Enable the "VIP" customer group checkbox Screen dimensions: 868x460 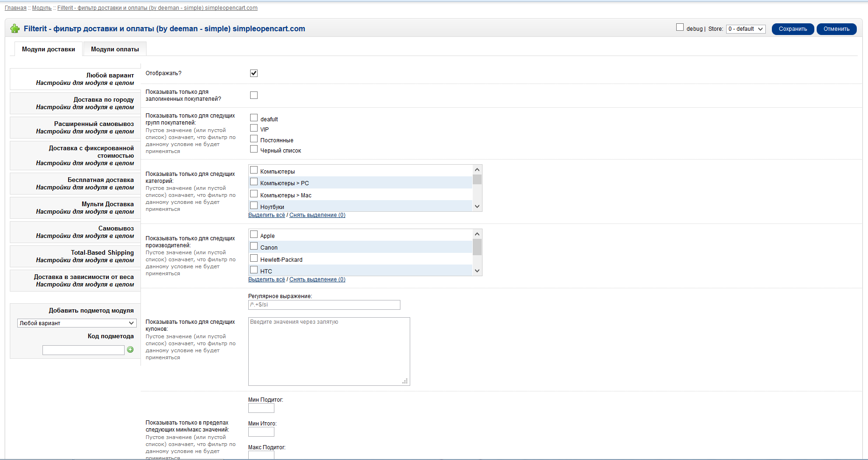(253, 128)
